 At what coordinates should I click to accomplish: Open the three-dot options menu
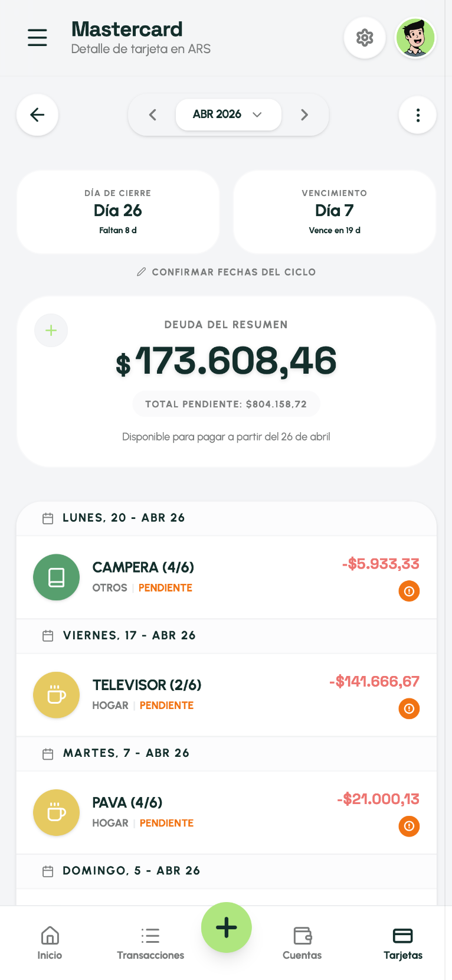point(418,115)
